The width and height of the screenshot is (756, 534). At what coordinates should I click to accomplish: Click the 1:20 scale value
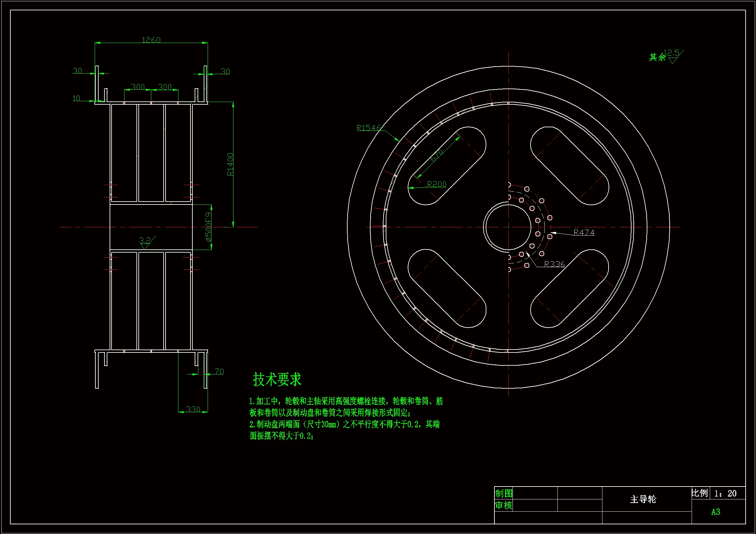point(725,493)
